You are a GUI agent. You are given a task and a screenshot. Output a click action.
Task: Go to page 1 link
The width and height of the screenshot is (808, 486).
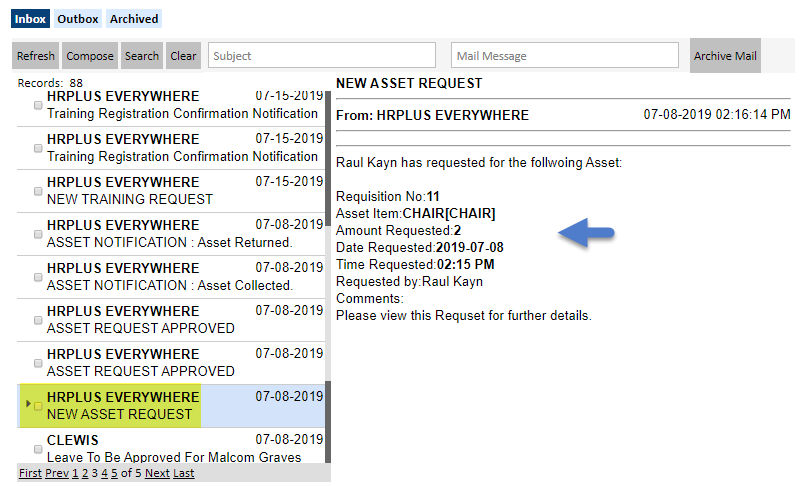pos(75,473)
